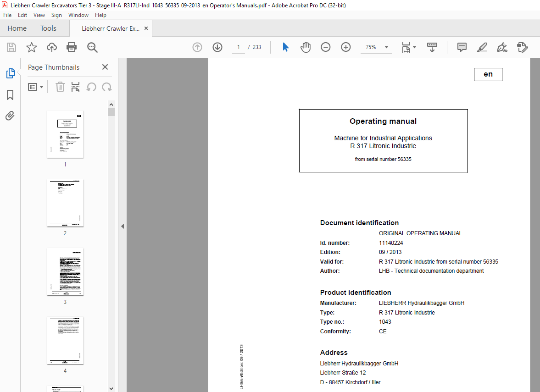Click 'LIEBHERR Hydraulikbagger GmbH' manufacturer text
This screenshot has width=540, height=392.
[422, 303]
